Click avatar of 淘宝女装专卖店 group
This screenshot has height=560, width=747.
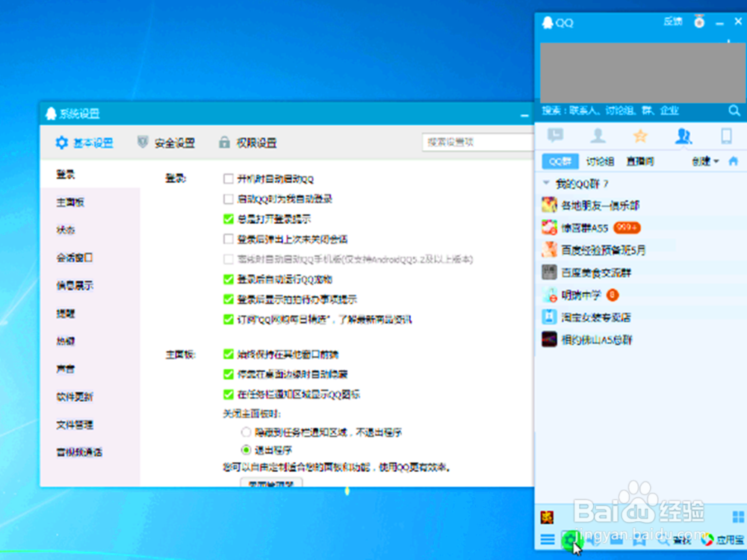(x=549, y=317)
